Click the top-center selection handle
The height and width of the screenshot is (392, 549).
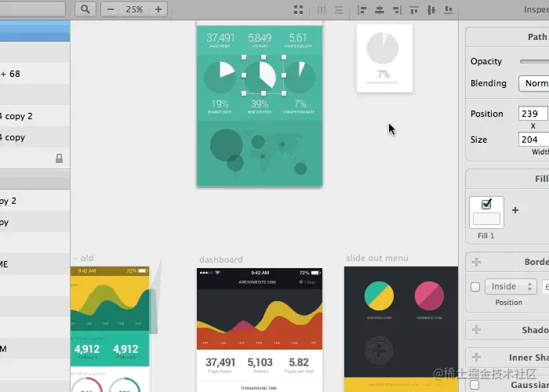pyautogui.click(x=264, y=57)
